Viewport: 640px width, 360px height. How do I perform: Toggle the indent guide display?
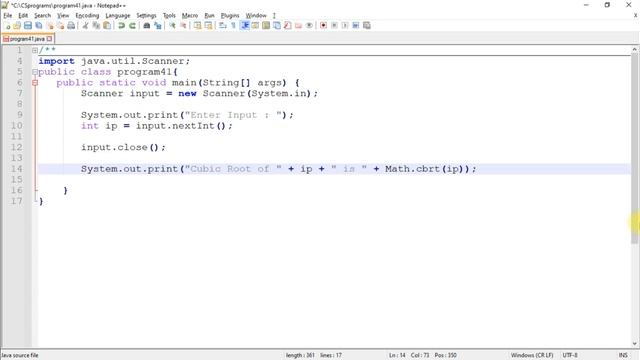(x=244, y=26)
